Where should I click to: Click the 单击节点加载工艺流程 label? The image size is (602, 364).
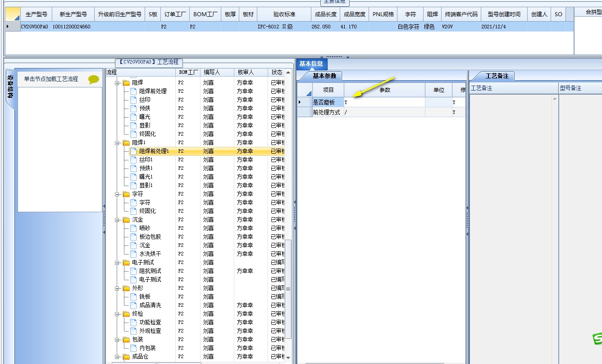click(x=51, y=79)
